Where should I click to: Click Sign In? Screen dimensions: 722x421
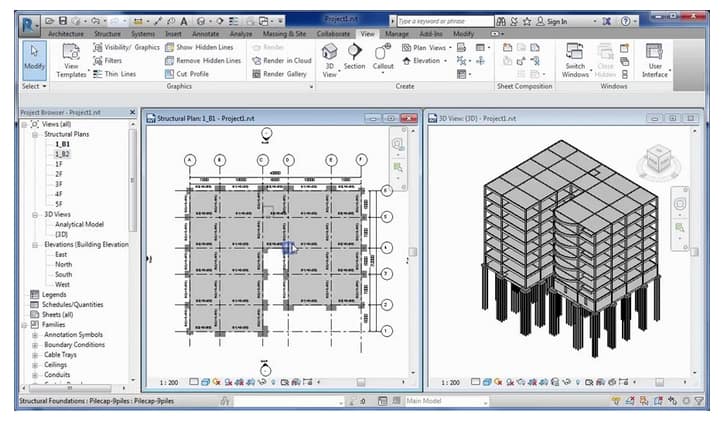tap(552, 21)
